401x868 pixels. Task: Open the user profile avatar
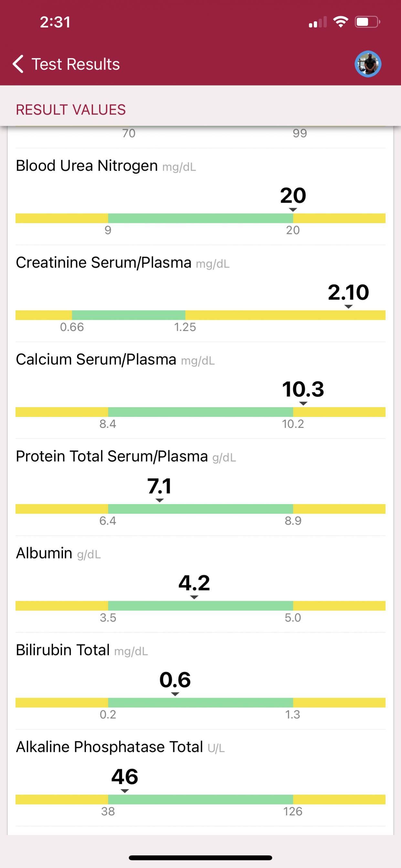[x=368, y=64]
